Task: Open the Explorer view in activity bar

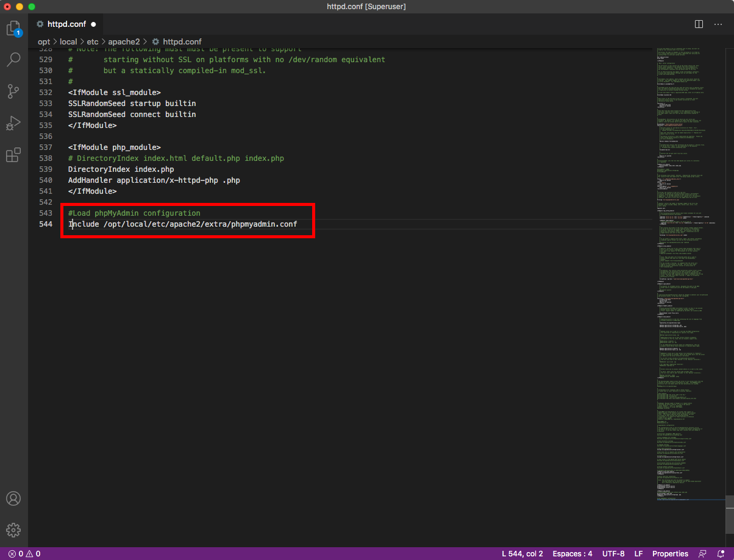Action: (x=13, y=28)
